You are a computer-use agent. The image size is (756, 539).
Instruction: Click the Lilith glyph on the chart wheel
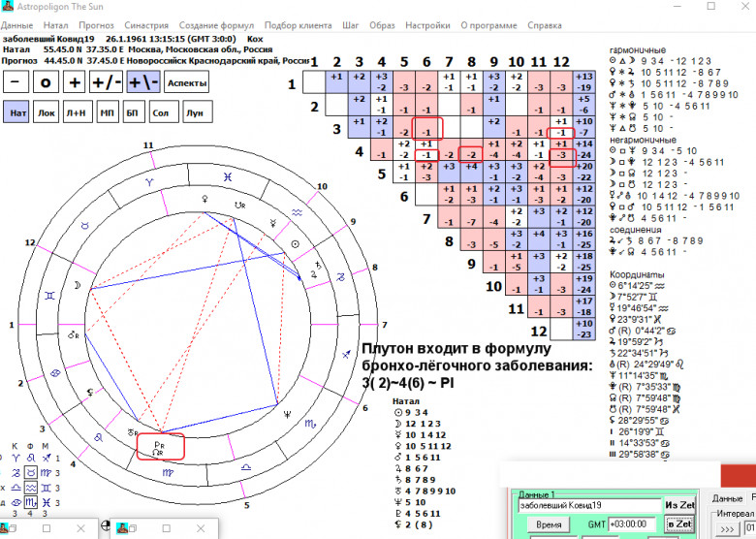tap(90, 392)
